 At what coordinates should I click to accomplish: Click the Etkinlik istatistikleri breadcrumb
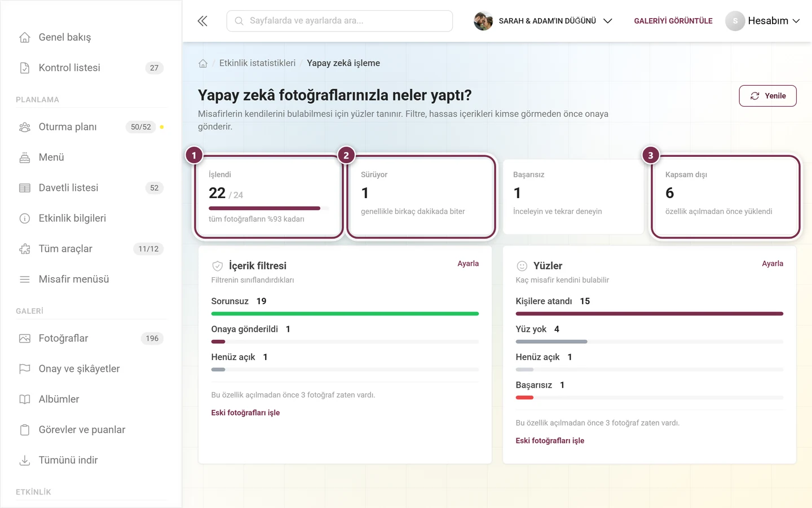tap(257, 63)
